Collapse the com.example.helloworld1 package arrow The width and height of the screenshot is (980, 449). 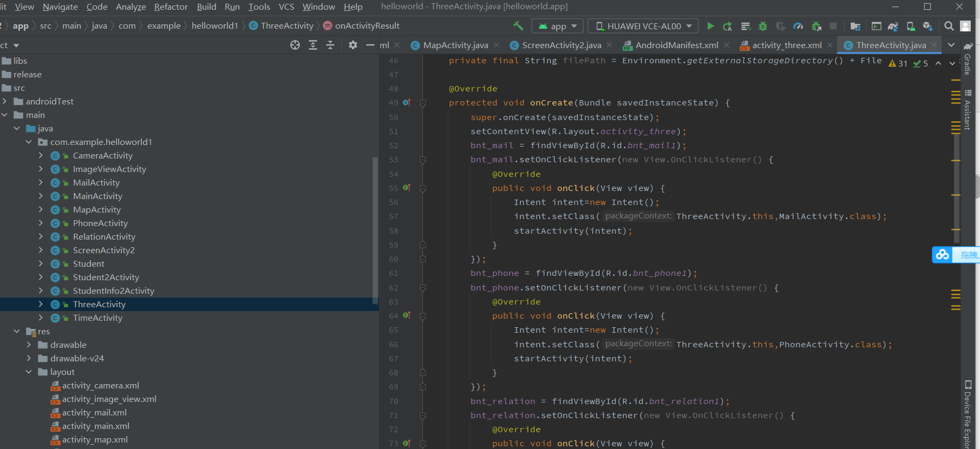(29, 142)
